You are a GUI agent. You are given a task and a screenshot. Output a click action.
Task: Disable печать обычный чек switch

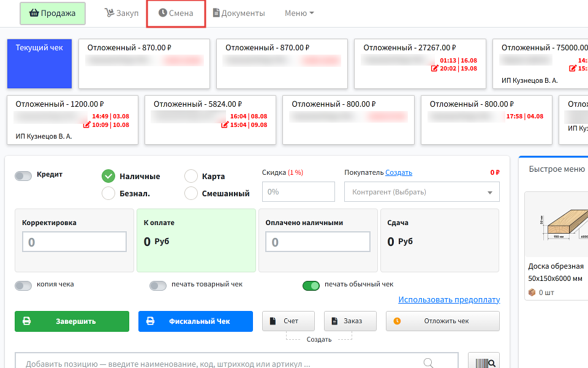point(311,286)
